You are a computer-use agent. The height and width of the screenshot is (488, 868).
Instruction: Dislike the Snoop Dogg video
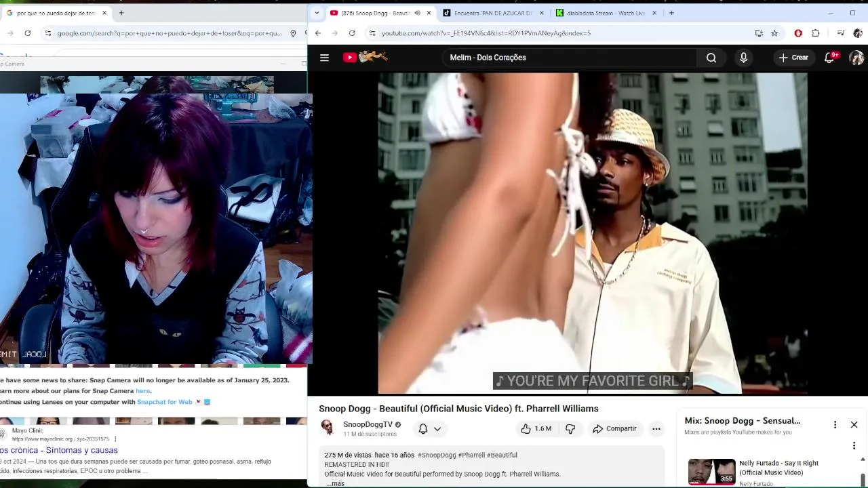pos(570,428)
